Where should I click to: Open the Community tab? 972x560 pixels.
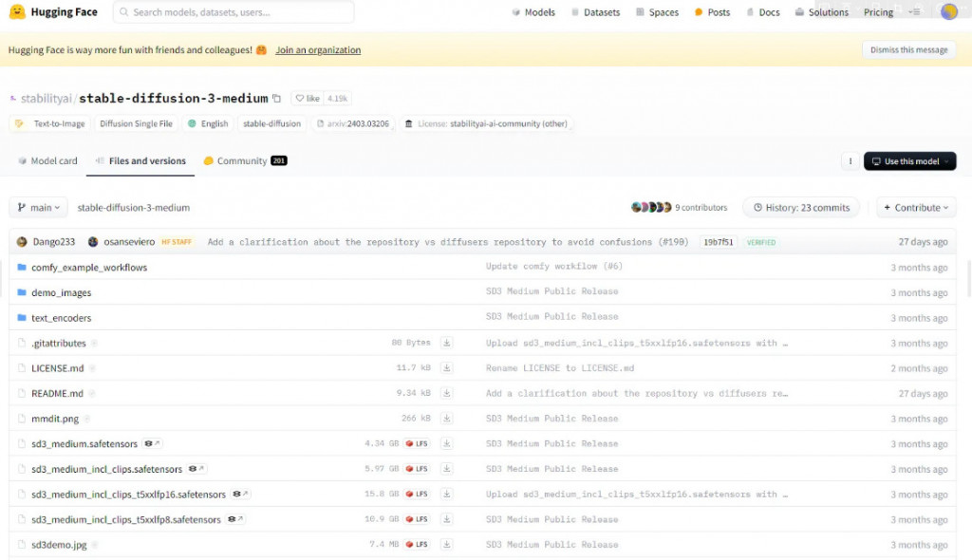pyautogui.click(x=245, y=160)
